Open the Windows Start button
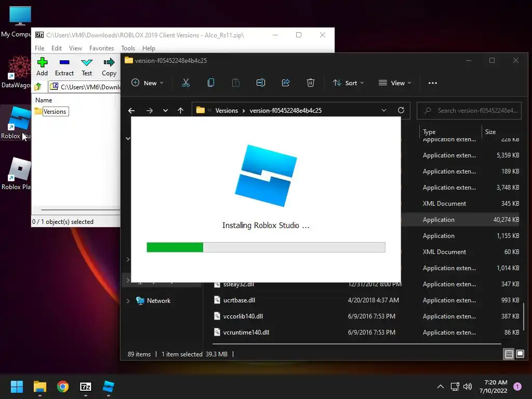The image size is (532, 399). tap(17, 387)
